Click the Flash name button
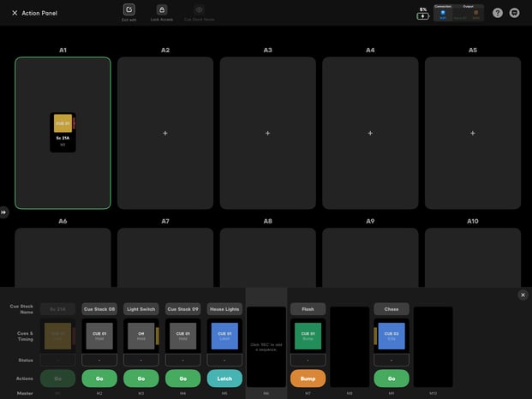Image resolution: width=532 pixels, height=399 pixels. click(308, 309)
